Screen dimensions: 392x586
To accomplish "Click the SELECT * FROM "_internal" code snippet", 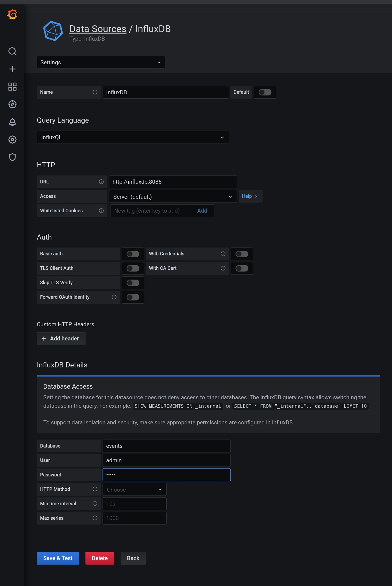I will point(300,406).
